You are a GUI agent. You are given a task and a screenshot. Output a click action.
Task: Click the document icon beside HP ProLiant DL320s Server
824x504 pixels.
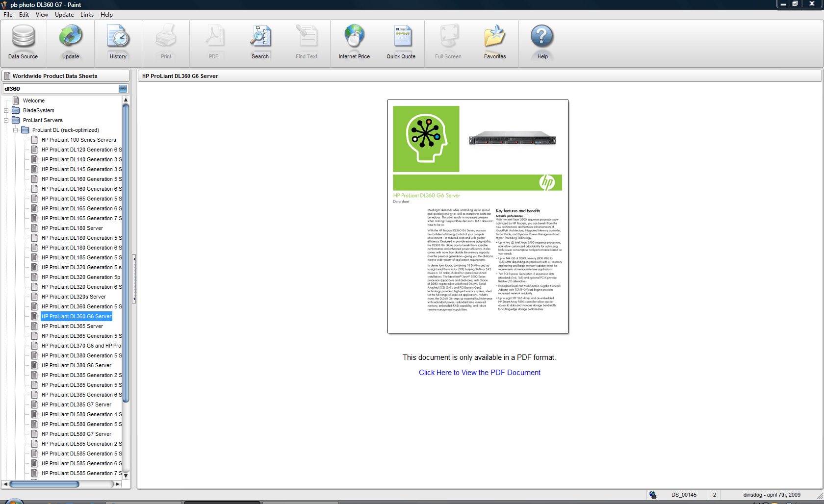tap(34, 297)
